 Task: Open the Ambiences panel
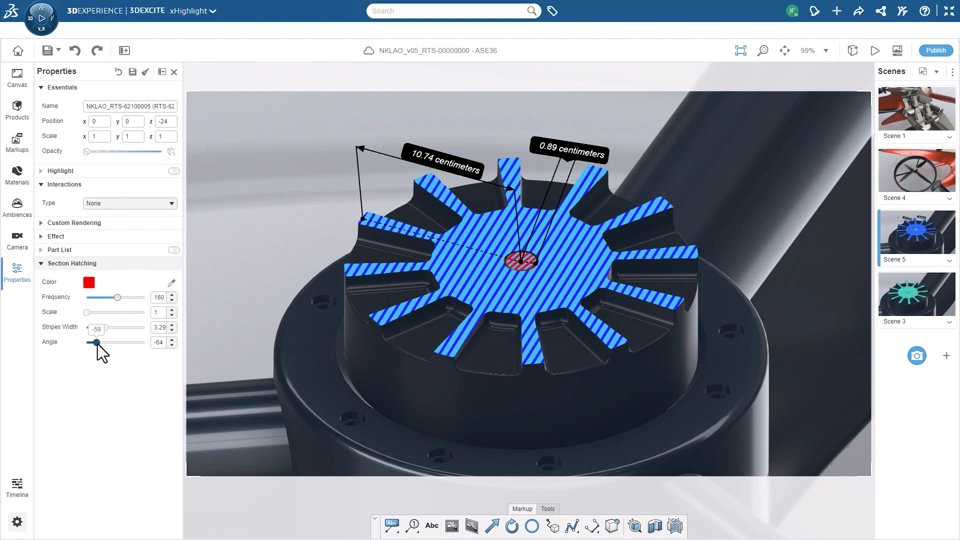click(17, 208)
